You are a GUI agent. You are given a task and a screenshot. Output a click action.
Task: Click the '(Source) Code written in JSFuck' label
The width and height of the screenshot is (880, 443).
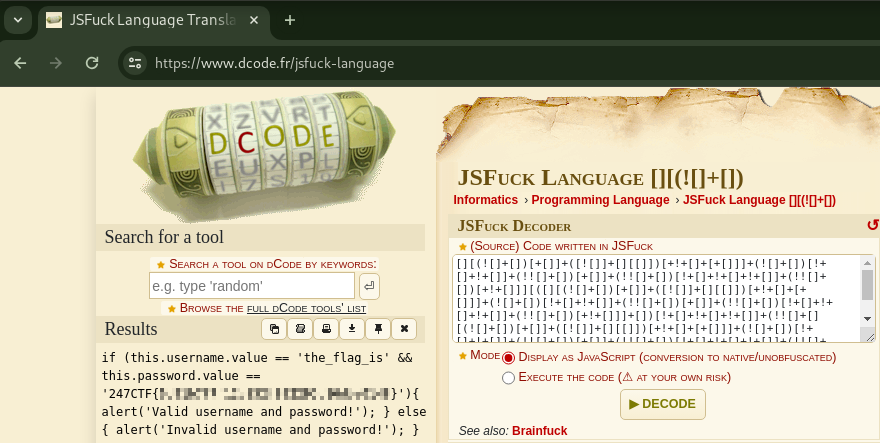click(561, 246)
